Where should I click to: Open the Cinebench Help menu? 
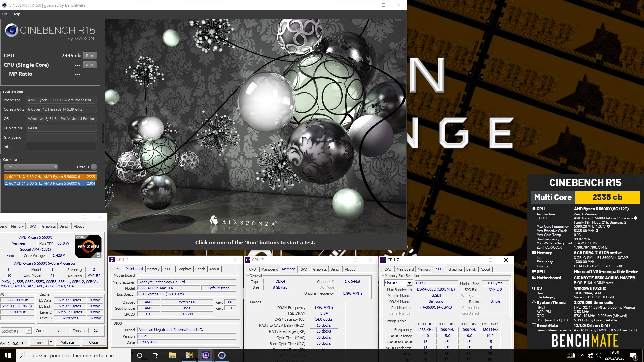point(16,14)
